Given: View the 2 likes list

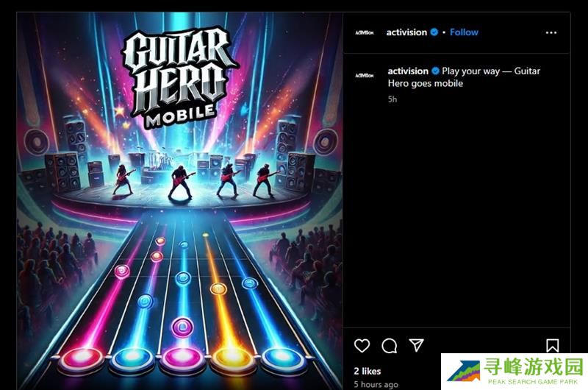Looking at the screenshot, I should click(367, 371).
